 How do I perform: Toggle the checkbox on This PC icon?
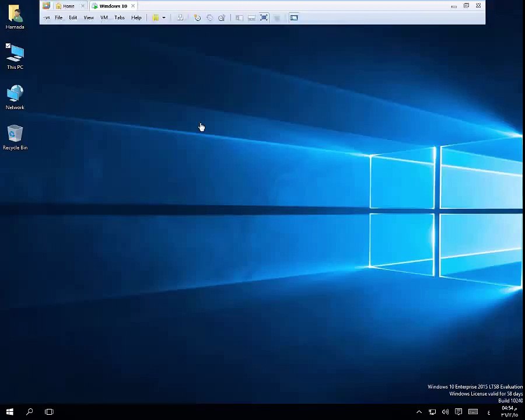point(8,46)
